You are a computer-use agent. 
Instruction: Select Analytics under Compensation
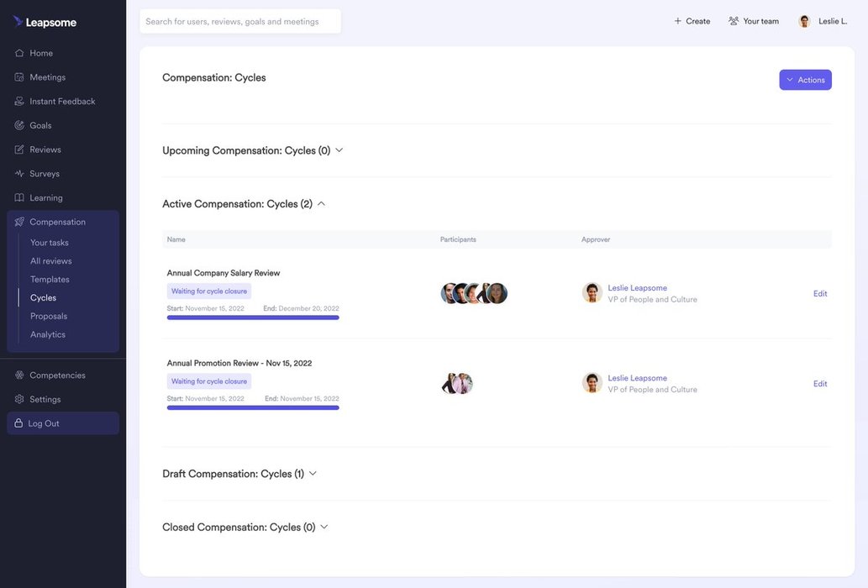[x=48, y=334]
